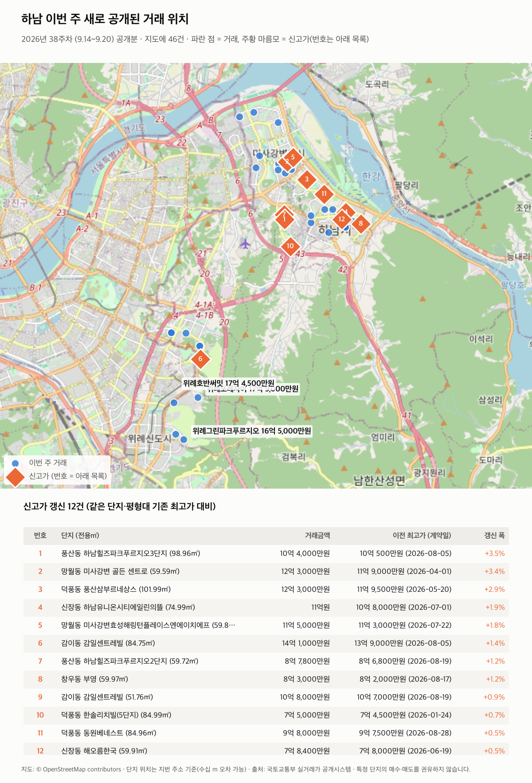This screenshot has width=532, height=783.
Task: Click the 14억 1,000만원 price cell
Action: click(x=306, y=643)
